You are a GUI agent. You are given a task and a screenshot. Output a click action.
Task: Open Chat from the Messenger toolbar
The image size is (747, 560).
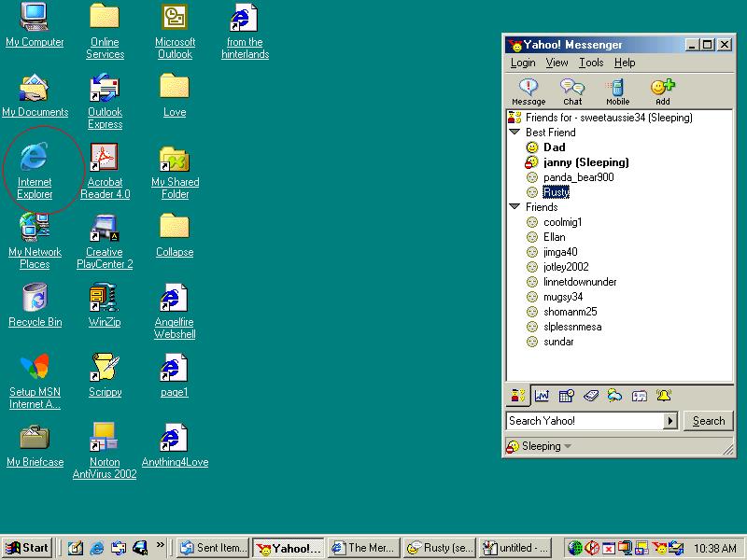point(572,91)
